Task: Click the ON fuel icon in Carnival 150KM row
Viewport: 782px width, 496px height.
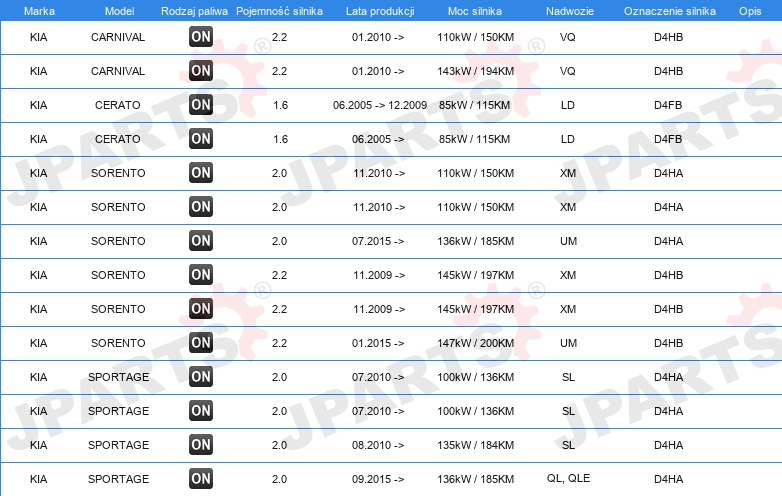Action: pyautogui.click(x=201, y=36)
